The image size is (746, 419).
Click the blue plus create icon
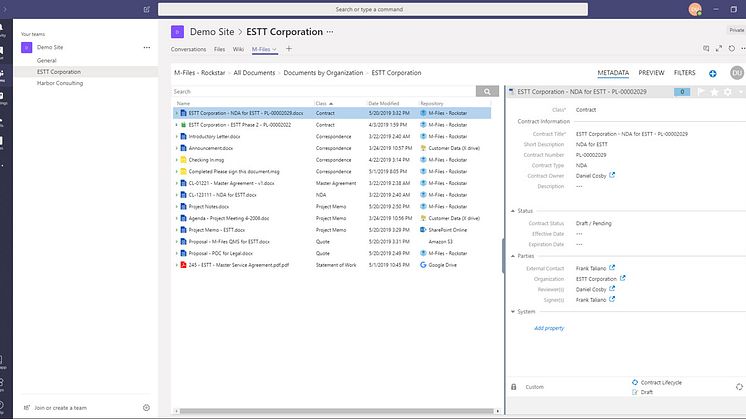(x=712, y=73)
